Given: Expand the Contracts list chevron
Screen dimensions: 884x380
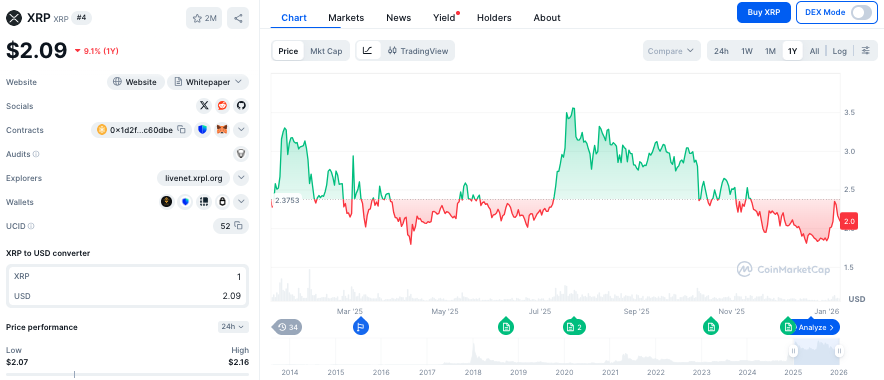Looking at the screenshot, I should [x=241, y=130].
